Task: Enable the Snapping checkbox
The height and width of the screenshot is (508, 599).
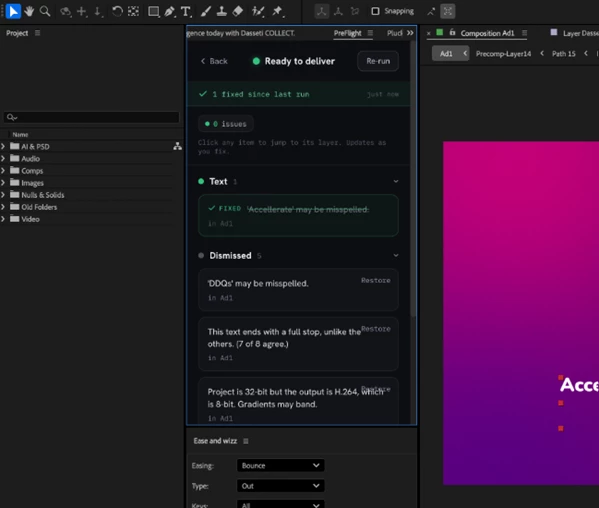Action: [375, 11]
